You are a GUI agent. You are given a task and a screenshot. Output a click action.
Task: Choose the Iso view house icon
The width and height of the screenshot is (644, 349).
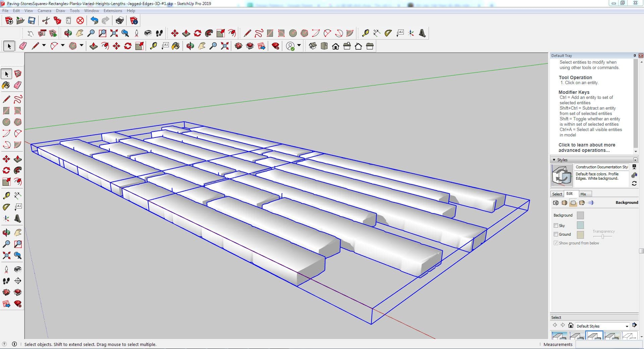point(313,46)
